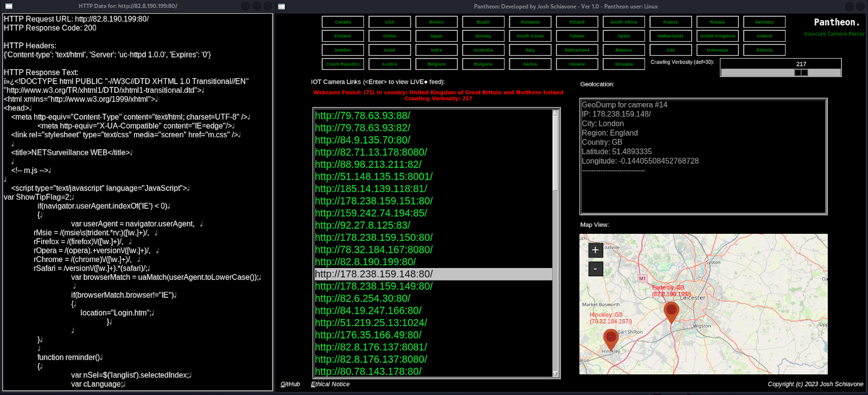The image size is (868, 395).
Task: Adjust the Crawling Verbosity slider handle
Action: click(x=801, y=73)
